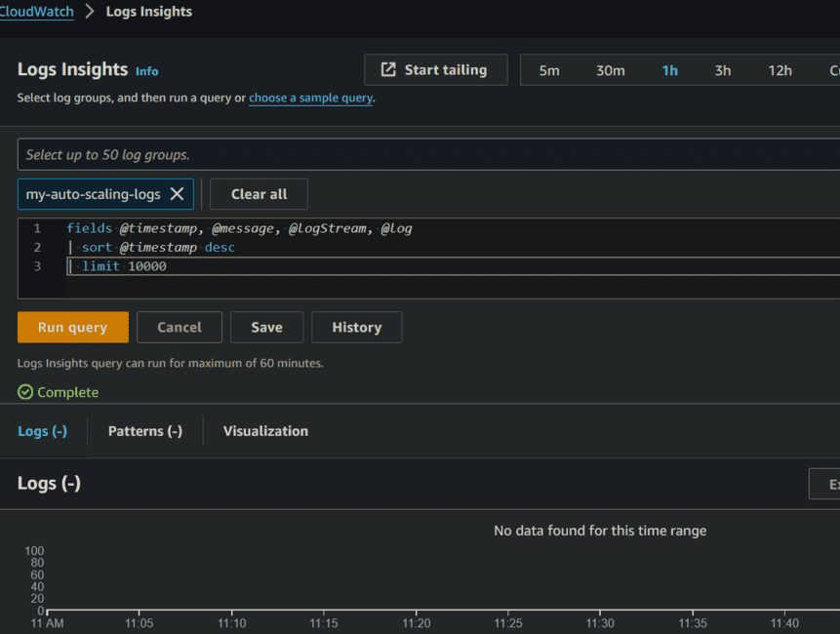Switch to the Visualization tab
The height and width of the screenshot is (634, 840).
tap(265, 431)
